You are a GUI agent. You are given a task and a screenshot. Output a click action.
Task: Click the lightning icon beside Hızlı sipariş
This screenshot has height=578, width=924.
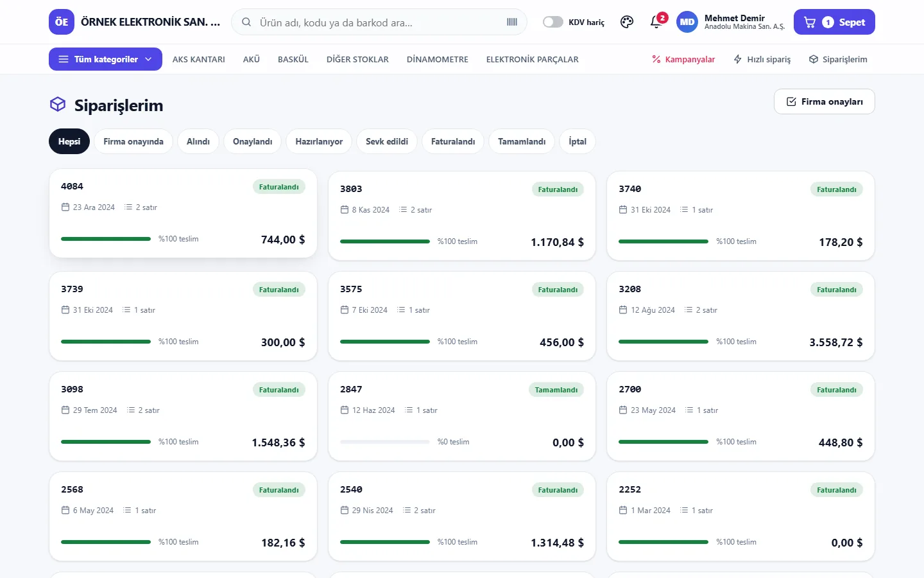(x=738, y=59)
